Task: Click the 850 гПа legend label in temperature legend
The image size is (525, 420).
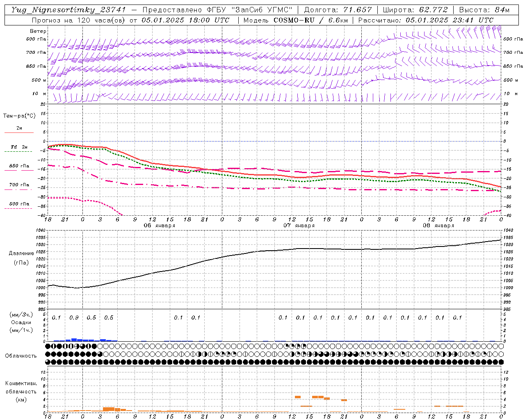Action: click(19, 166)
